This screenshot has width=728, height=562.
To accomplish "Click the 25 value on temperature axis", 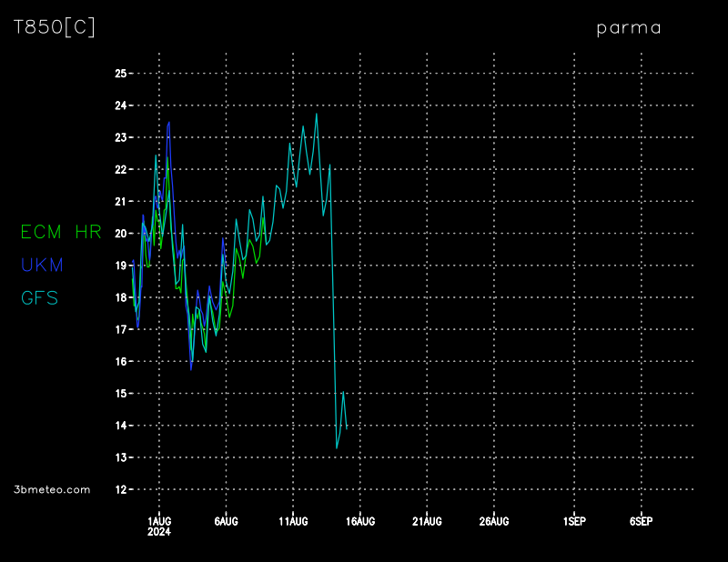I will 119,74.
